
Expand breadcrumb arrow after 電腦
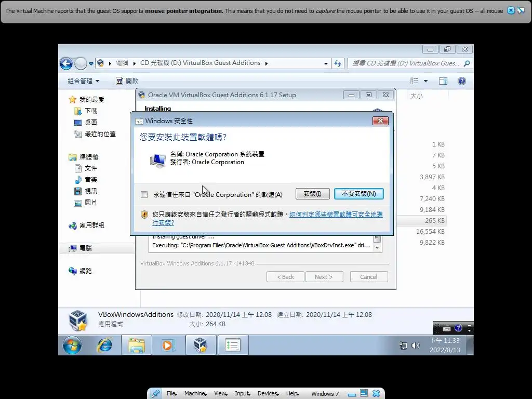pos(135,63)
